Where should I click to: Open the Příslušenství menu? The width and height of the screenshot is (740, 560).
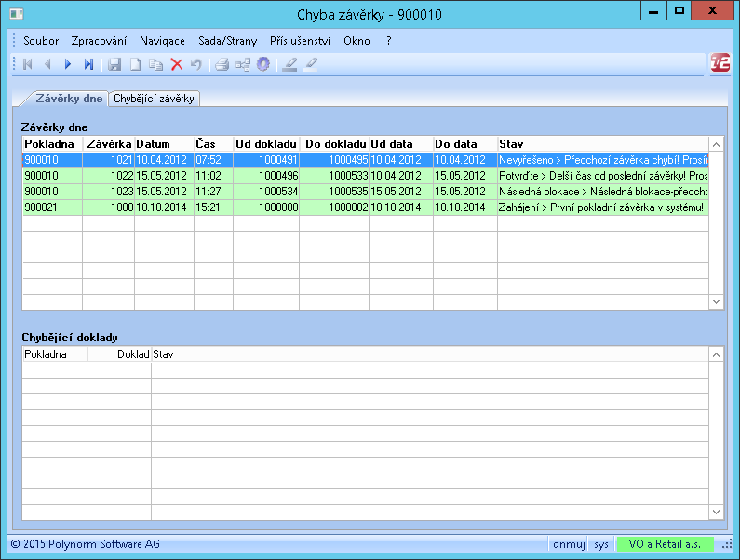click(x=300, y=41)
